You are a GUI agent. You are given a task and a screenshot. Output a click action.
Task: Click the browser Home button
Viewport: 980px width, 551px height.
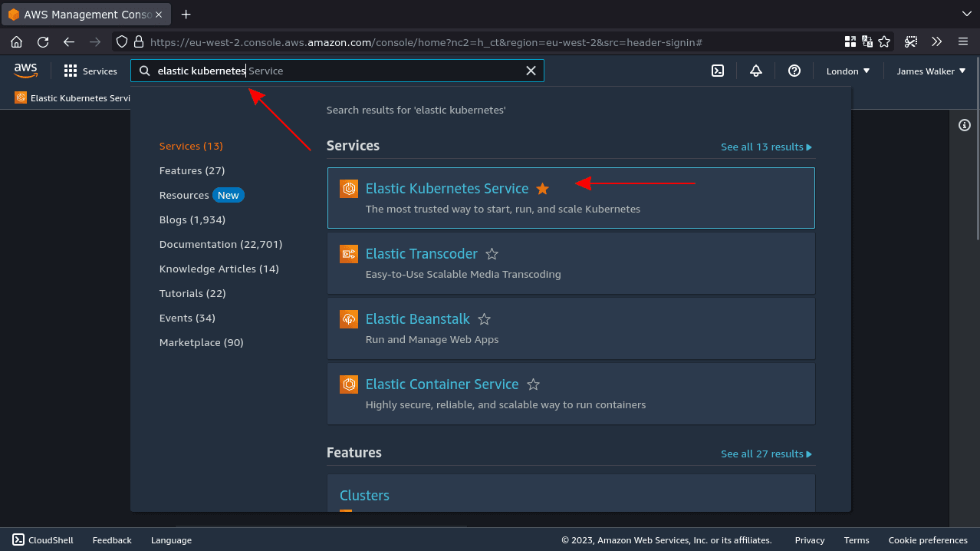coord(16,41)
